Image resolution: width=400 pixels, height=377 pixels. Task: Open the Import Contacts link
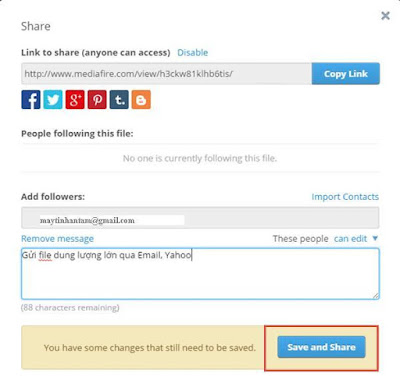point(345,197)
